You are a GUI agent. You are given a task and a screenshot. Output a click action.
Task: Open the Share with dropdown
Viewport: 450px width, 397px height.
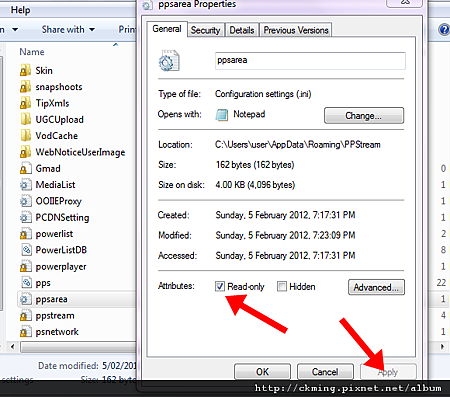68,30
